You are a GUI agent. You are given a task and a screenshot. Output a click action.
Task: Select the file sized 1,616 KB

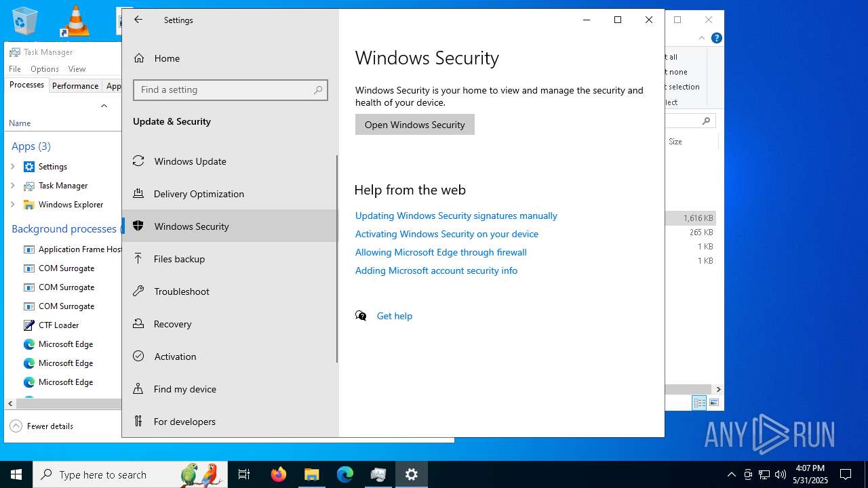point(690,218)
